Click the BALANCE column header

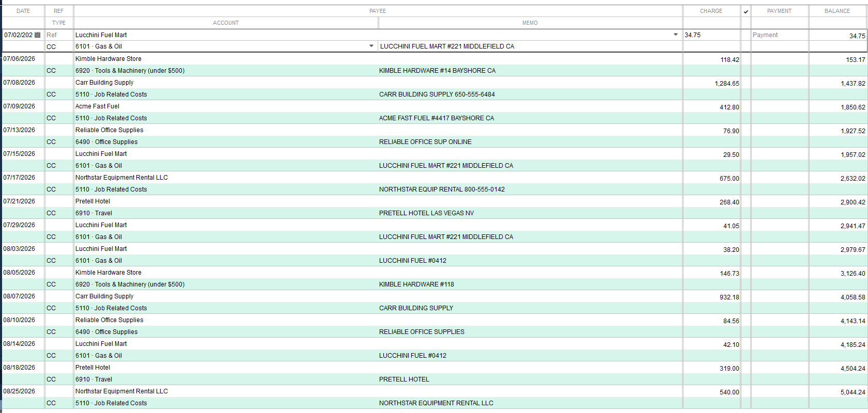click(x=838, y=11)
